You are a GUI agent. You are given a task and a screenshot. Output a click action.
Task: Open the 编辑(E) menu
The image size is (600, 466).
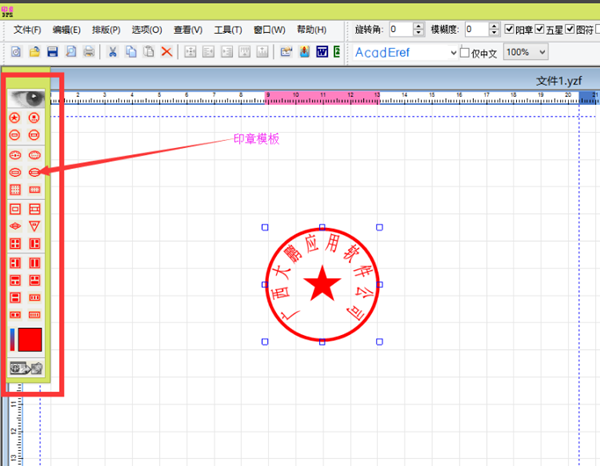click(67, 30)
